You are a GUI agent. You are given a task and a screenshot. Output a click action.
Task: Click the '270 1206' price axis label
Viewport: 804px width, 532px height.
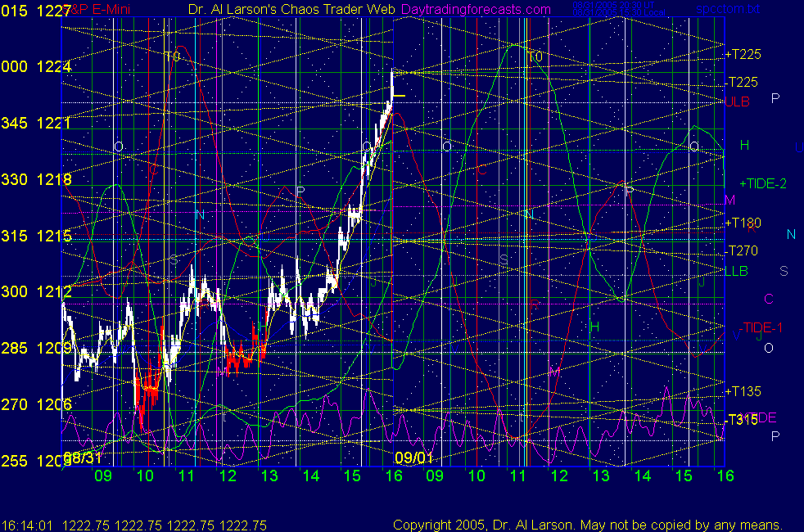pos(36,404)
